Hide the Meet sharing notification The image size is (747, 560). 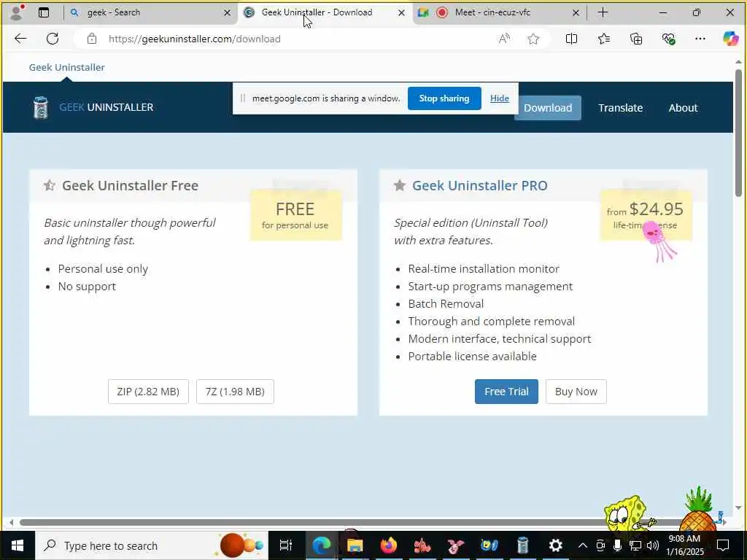[x=499, y=98]
